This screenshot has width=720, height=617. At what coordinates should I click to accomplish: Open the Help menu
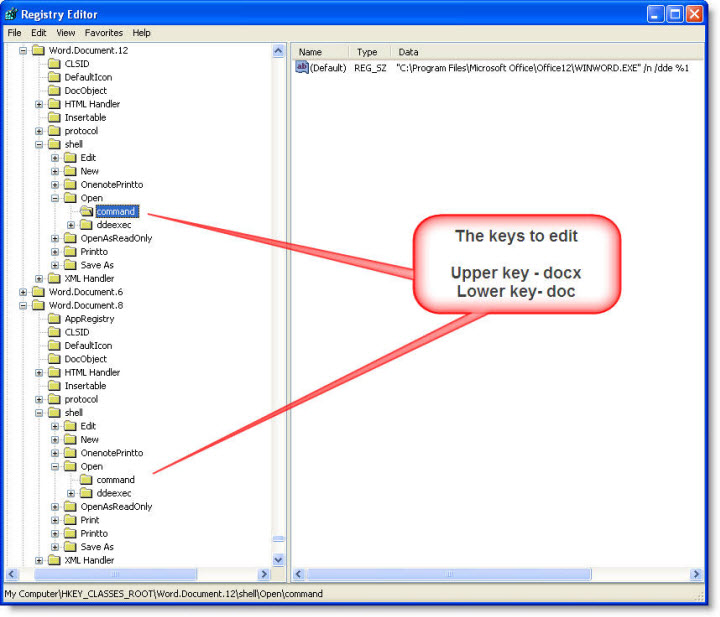141,33
